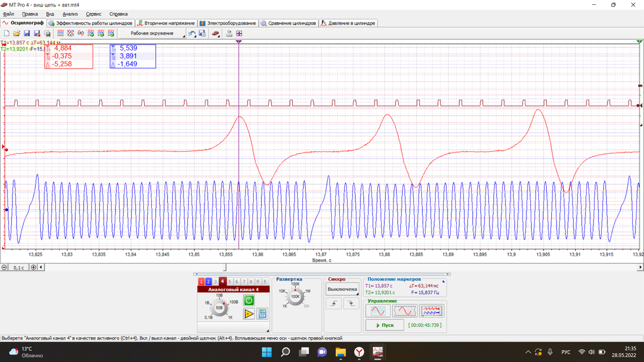644x362 pixels.
Task: Click the save workspace icon next to undo
Action: pyautogui.click(x=202, y=33)
